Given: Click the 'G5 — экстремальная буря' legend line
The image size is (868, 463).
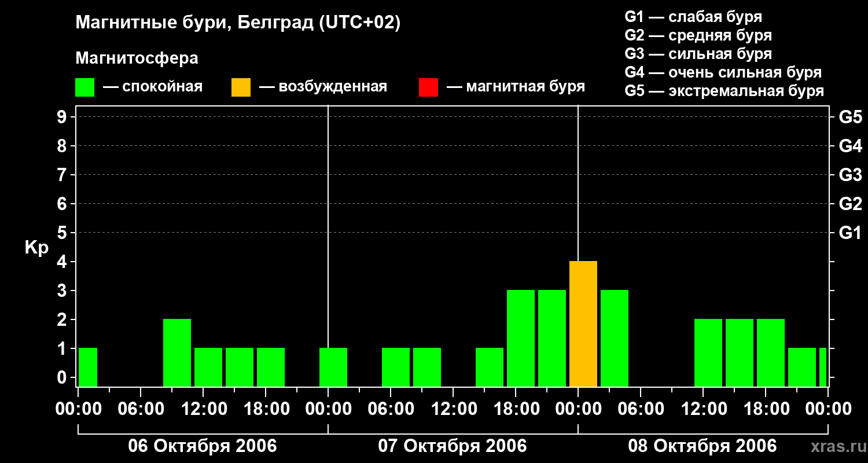Looking at the screenshot, I should 724,91.
